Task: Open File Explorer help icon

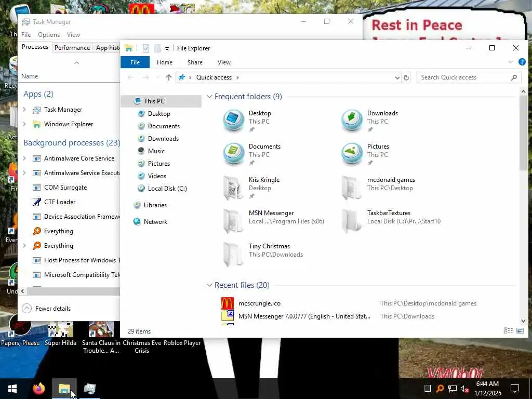Action: (522, 62)
